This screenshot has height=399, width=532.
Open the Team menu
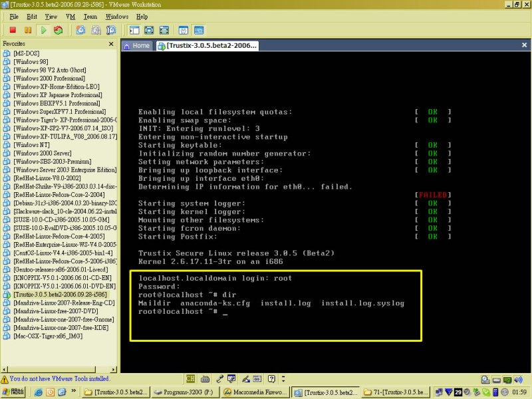pyautogui.click(x=90, y=17)
